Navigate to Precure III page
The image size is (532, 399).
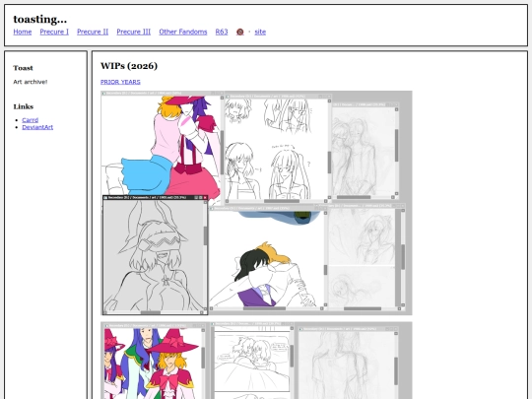pyautogui.click(x=134, y=32)
